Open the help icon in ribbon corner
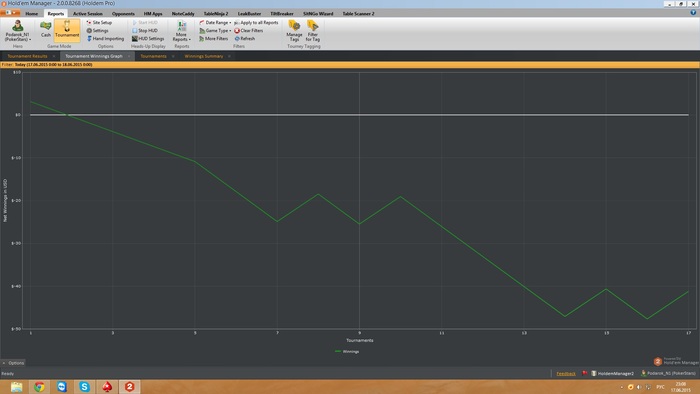The image size is (700, 394). [693, 13]
